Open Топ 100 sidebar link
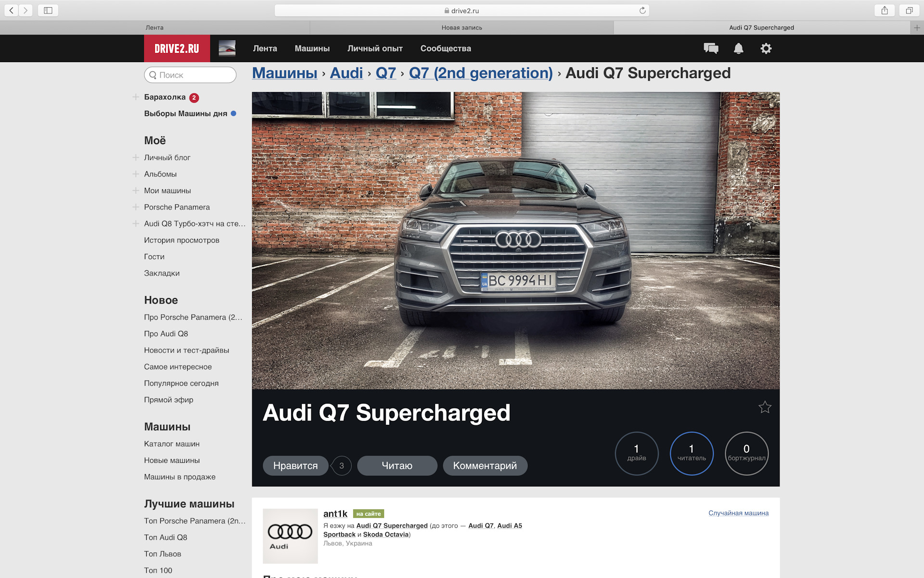The height and width of the screenshot is (578, 924). point(158,570)
